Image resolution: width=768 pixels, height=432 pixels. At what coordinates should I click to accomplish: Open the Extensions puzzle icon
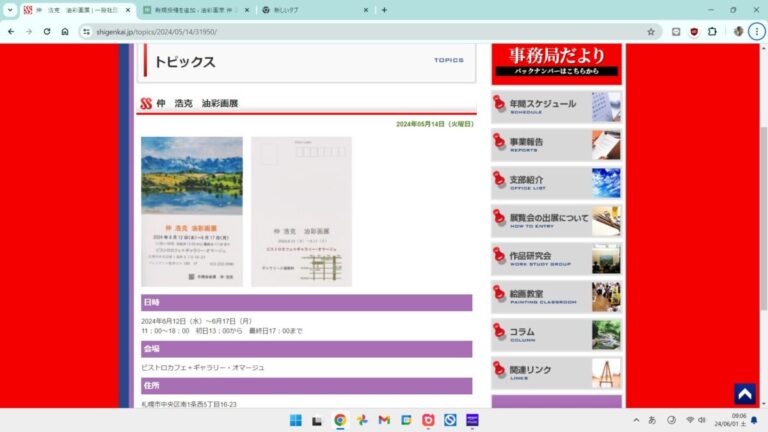tap(712, 32)
